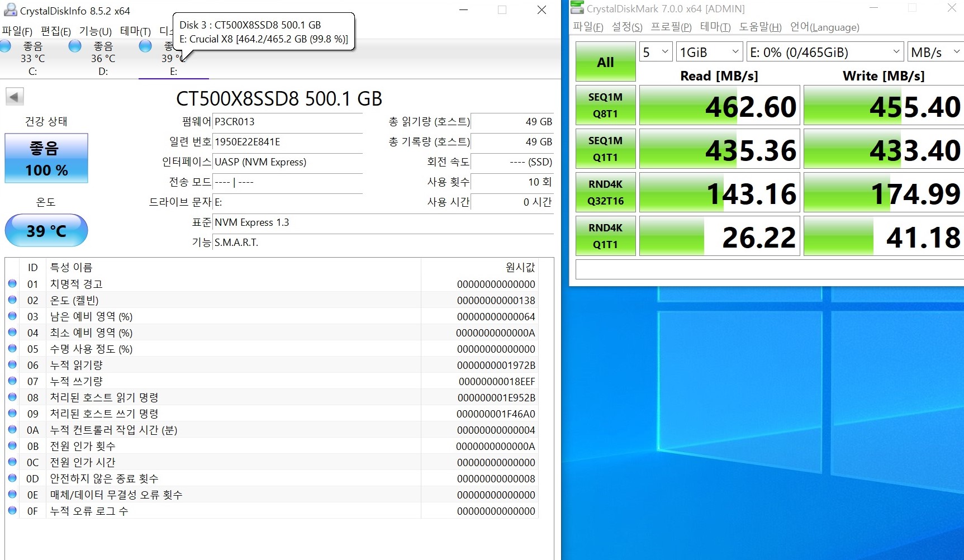Image resolution: width=964 pixels, height=560 pixels.
Task: Click the SEQ1M Q8T1 write result 455.40
Action: (884, 105)
